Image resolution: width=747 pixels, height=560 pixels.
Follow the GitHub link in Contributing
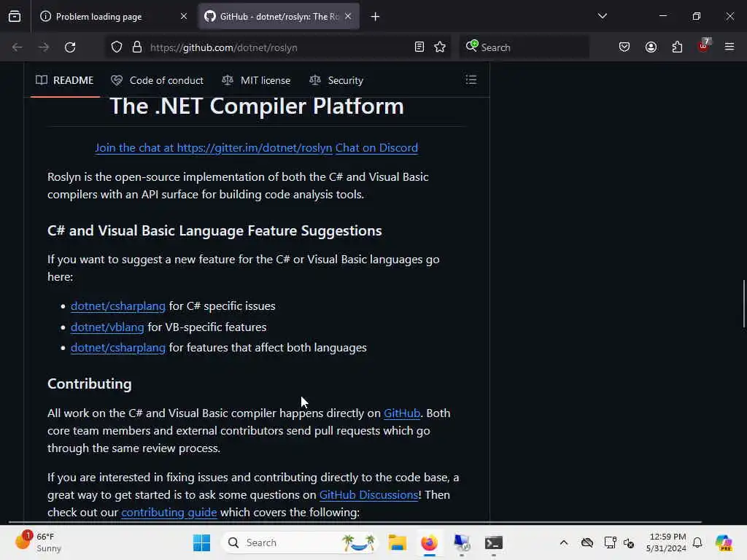[x=402, y=413]
